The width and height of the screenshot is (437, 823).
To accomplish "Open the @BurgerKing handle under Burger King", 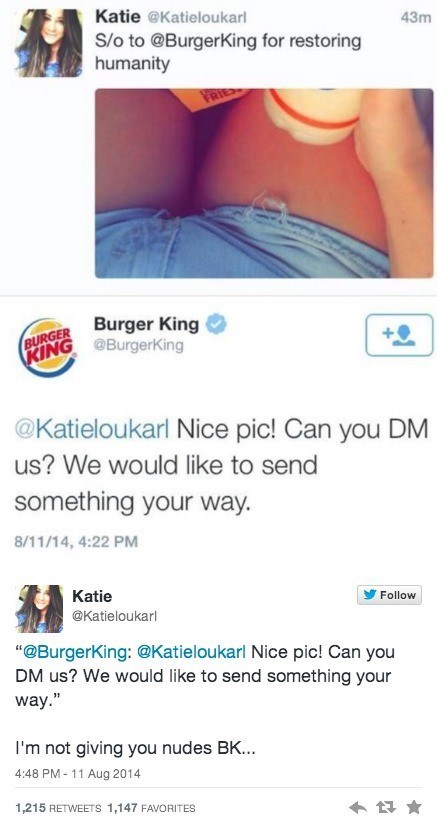I will [x=138, y=345].
